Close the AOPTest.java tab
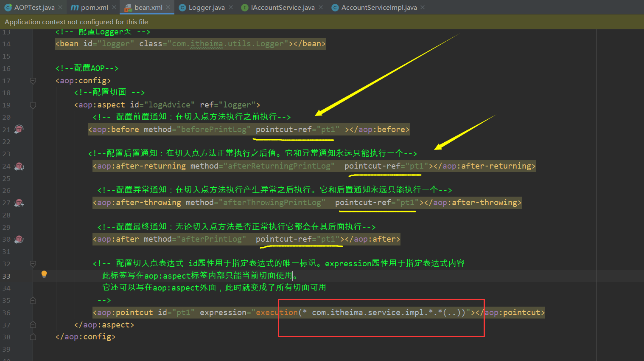The image size is (644, 361). click(x=60, y=7)
